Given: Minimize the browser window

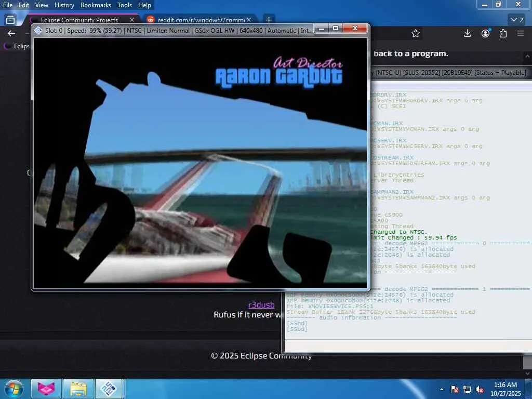Looking at the screenshot, I should (x=485, y=5).
